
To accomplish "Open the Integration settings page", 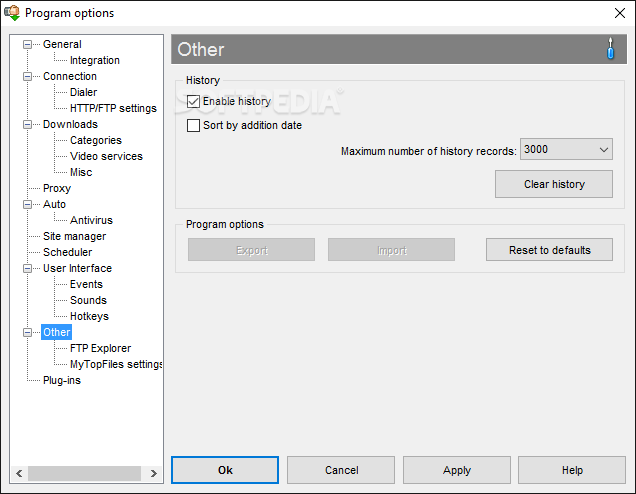I will tap(95, 60).
